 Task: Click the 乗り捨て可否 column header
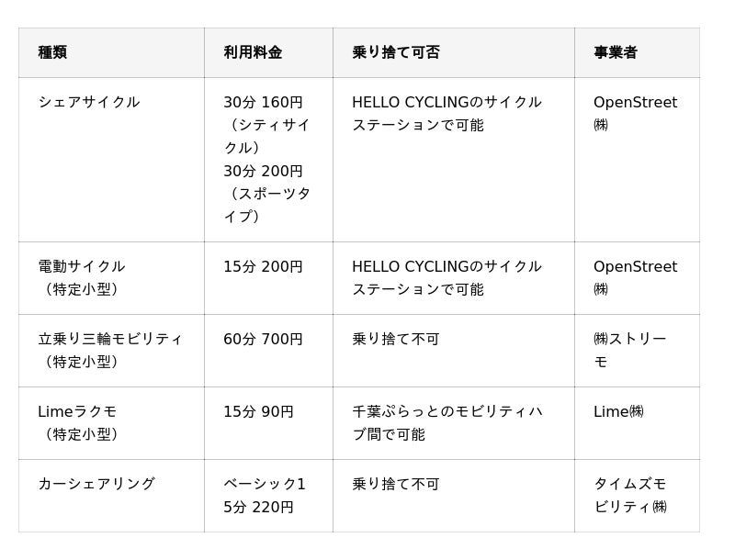tap(396, 52)
